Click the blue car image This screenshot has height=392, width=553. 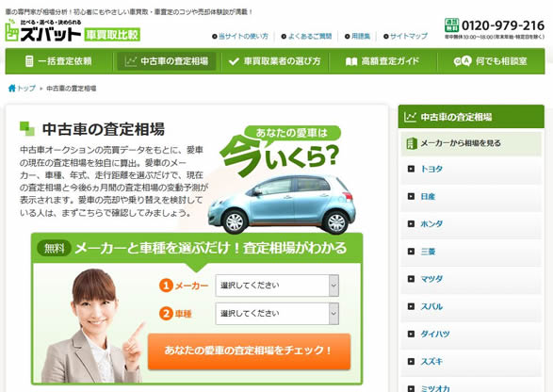(282, 204)
